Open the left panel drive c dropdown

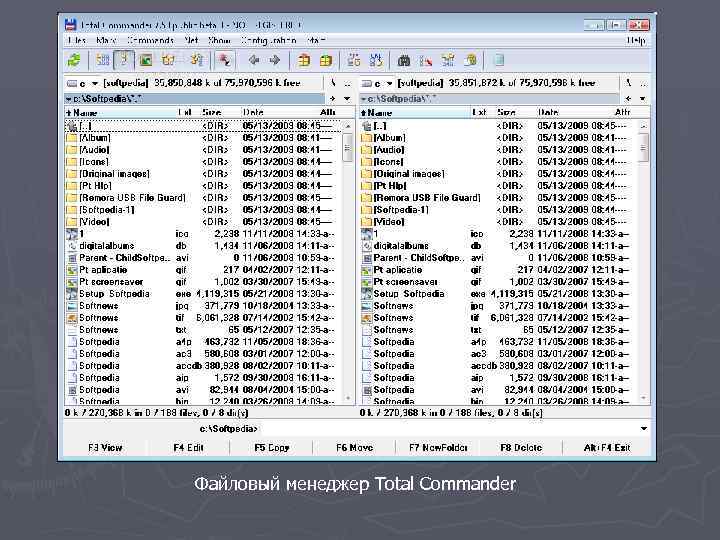click(83, 84)
